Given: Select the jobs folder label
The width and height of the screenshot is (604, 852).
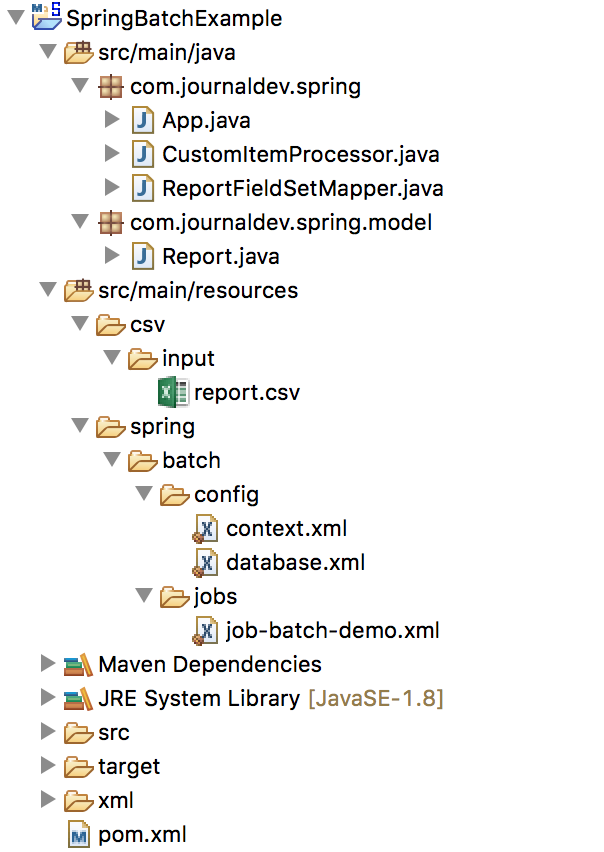Looking at the screenshot, I should [216, 597].
